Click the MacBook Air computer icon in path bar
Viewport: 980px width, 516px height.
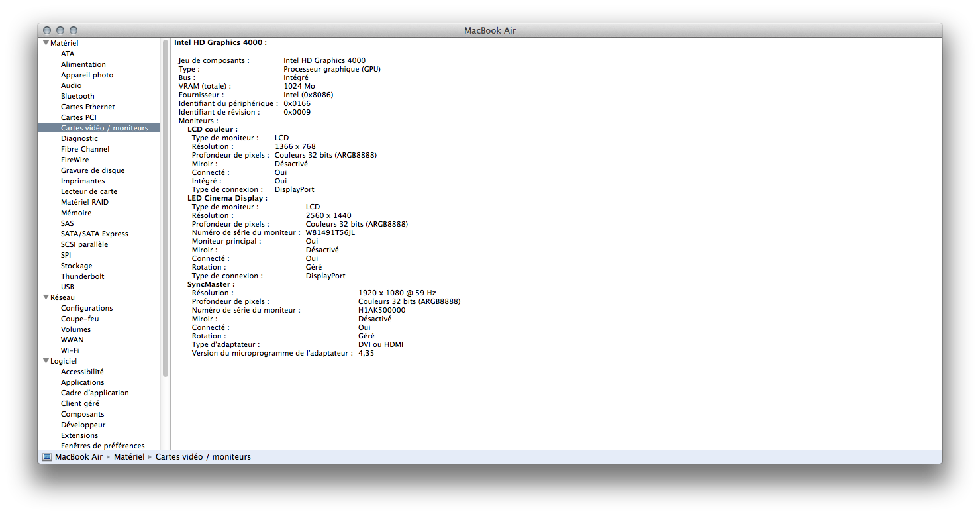[47, 457]
